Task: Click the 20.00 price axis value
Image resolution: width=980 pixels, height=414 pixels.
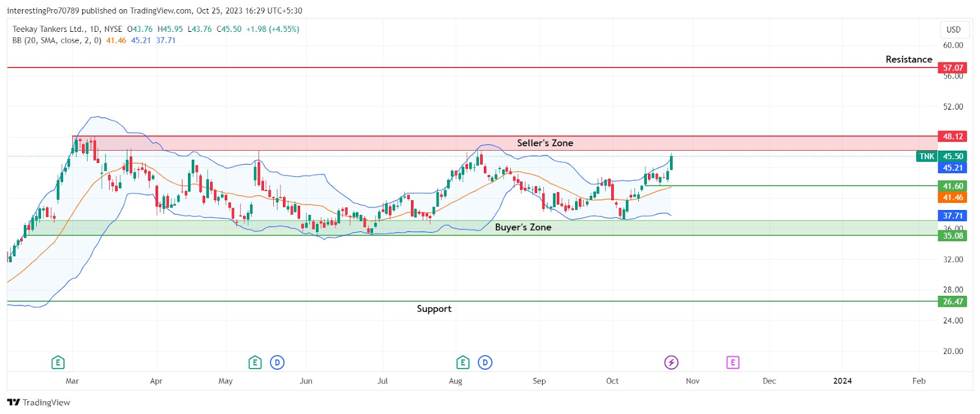Action: tap(953, 352)
